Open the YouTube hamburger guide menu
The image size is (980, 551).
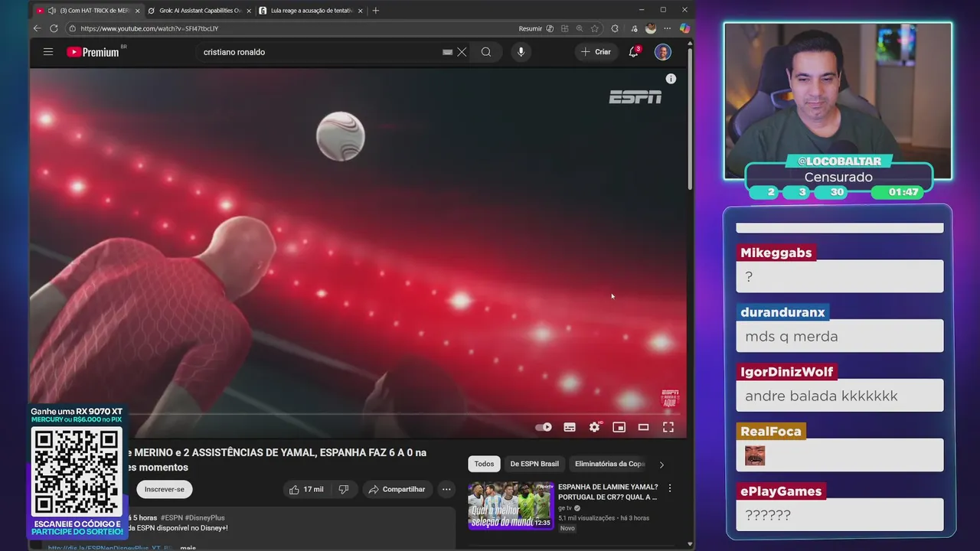[x=48, y=52]
